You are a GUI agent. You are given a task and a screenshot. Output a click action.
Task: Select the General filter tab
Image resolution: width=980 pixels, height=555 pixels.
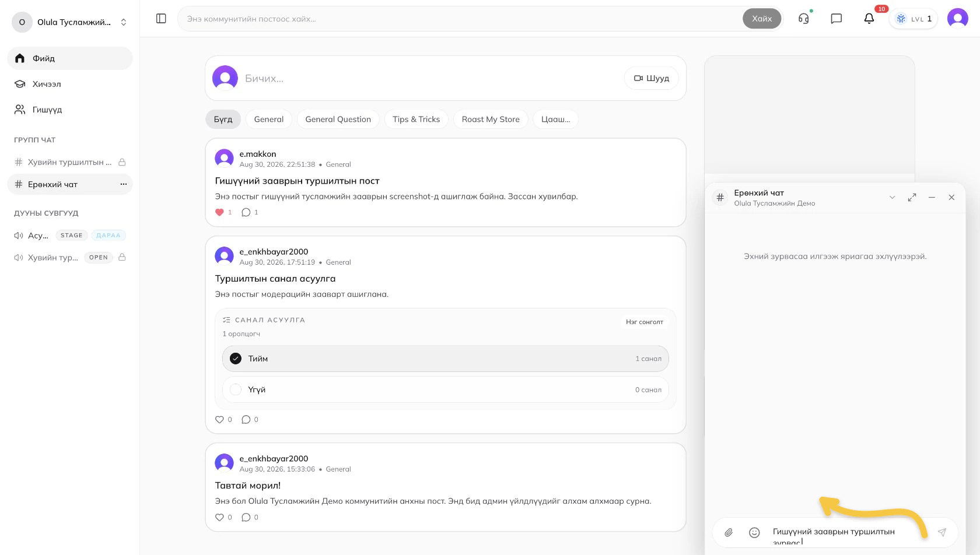(269, 119)
